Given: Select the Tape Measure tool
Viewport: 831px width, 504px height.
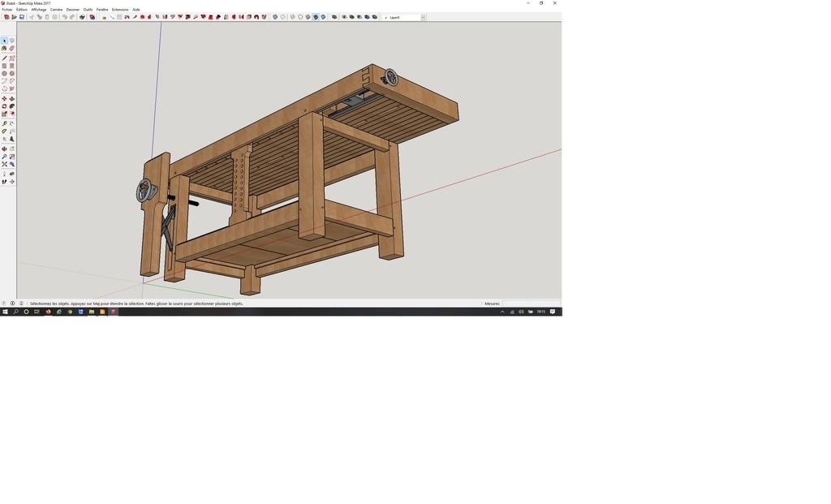Looking at the screenshot, I should pos(4,124).
